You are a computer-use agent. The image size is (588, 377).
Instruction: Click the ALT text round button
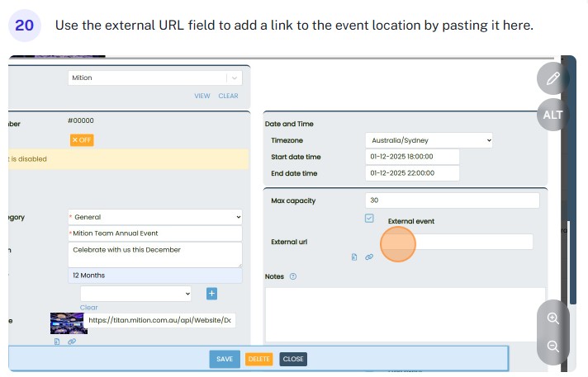click(552, 115)
